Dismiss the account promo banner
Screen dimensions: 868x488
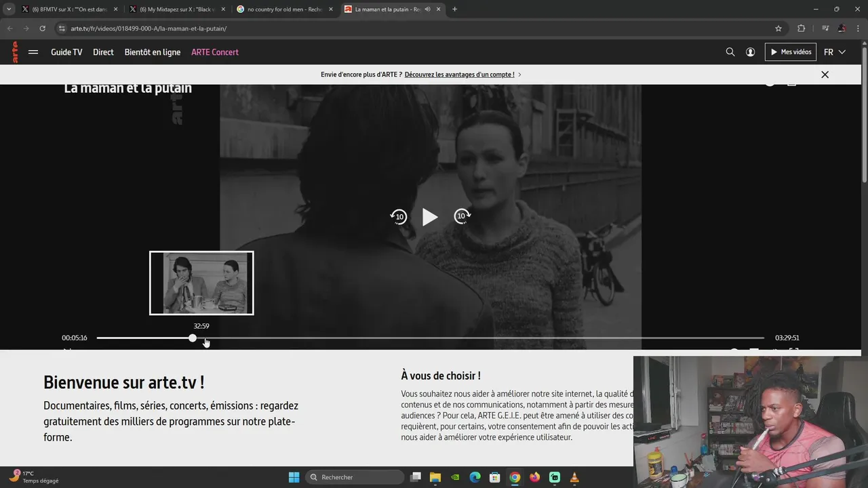pos(825,75)
